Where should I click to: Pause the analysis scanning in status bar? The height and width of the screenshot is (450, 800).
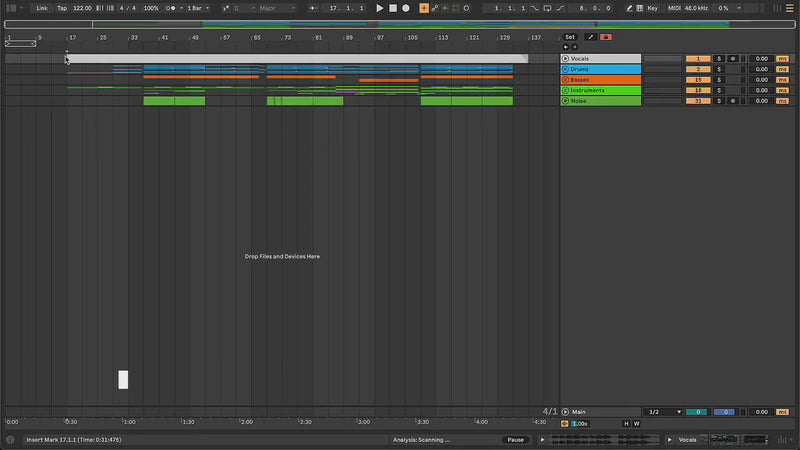tap(515, 440)
